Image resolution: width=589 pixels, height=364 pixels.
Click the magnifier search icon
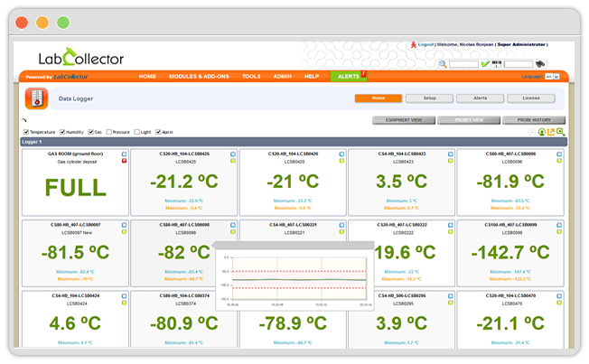[x=443, y=64]
